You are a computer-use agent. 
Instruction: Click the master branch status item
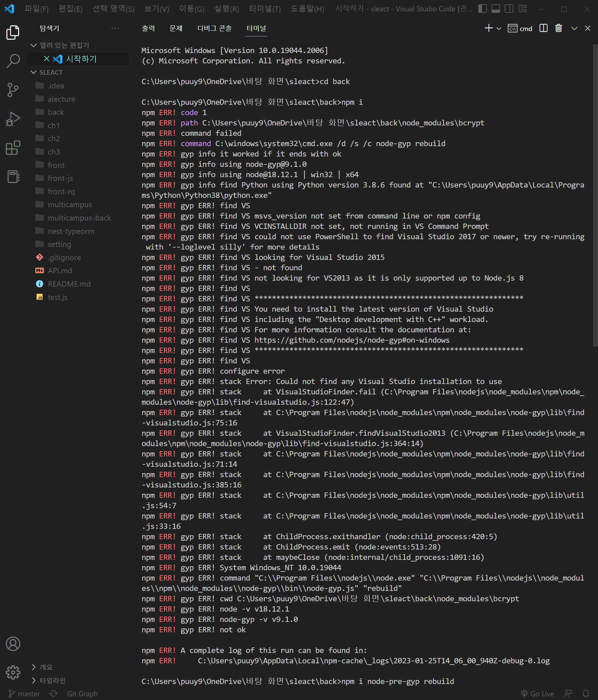pyautogui.click(x=24, y=694)
